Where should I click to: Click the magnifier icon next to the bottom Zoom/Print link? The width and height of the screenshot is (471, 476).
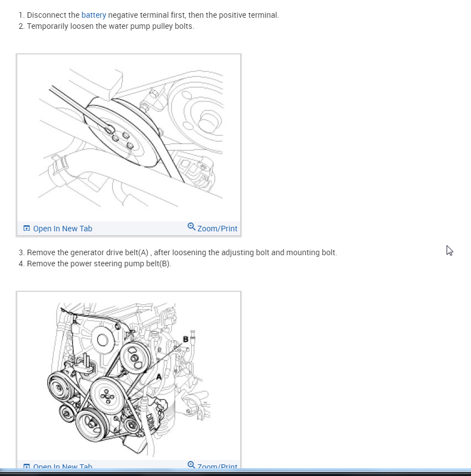(191, 464)
